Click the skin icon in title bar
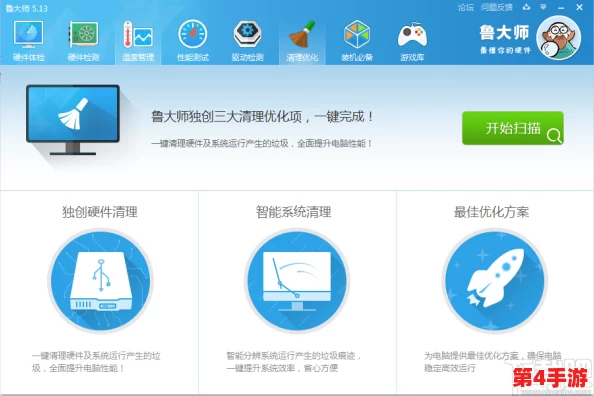Viewport: 594px width, 396px height. pyautogui.click(x=526, y=7)
